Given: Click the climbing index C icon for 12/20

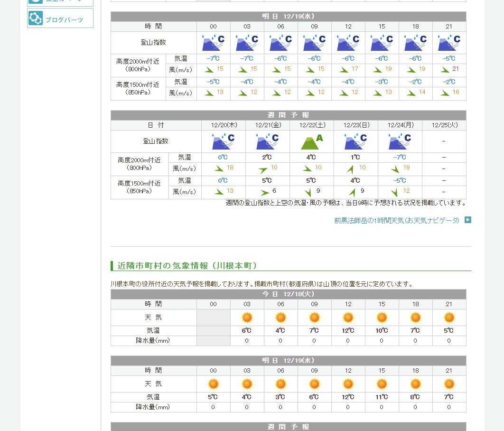Looking at the screenshot, I should 224,141.
